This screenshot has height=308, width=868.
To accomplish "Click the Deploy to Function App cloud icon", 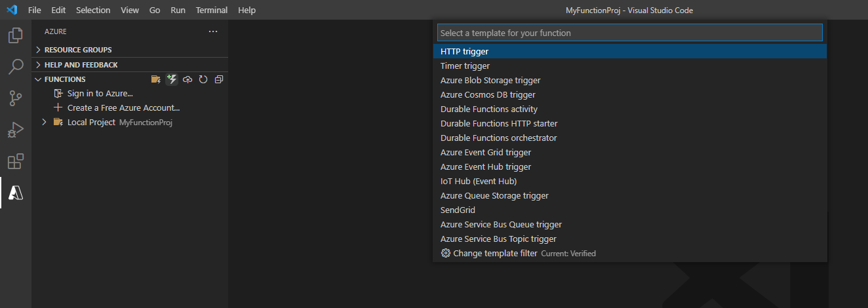I will [x=187, y=79].
